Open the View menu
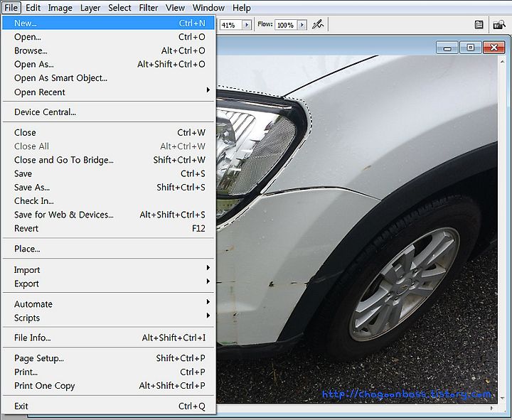Screen dimensions: 512x420 pyautogui.click(x=175, y=8)
